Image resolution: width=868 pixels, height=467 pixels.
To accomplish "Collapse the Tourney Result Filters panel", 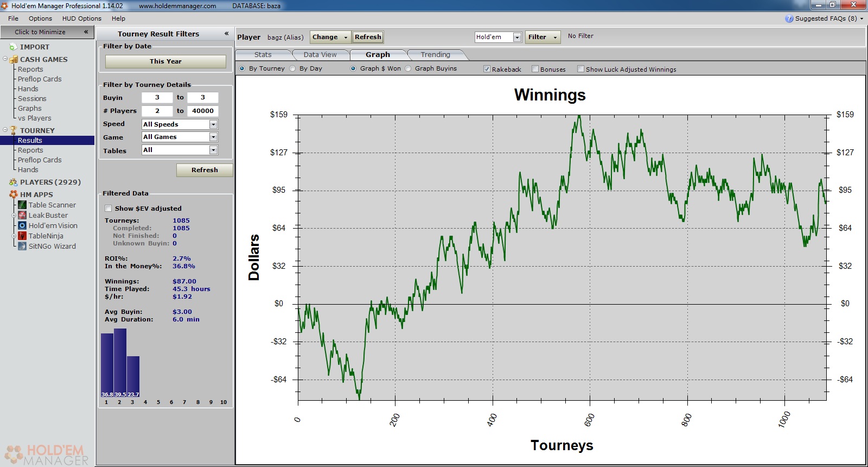I will click(x=226, y=34).
